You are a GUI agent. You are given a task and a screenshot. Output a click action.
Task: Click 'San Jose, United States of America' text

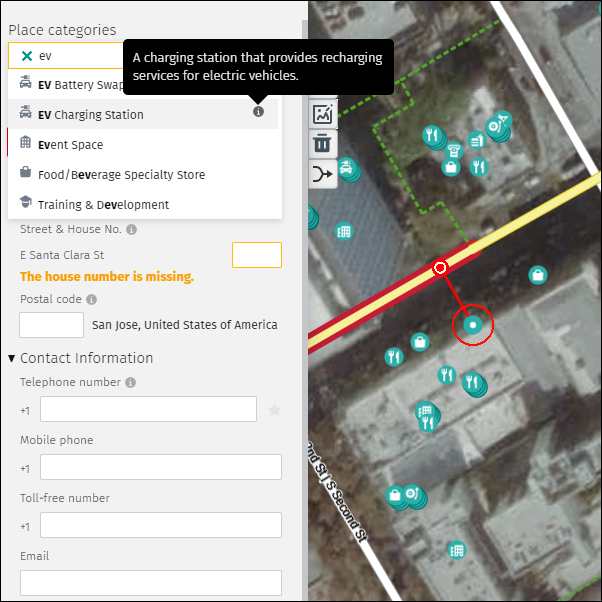(185, 325)
